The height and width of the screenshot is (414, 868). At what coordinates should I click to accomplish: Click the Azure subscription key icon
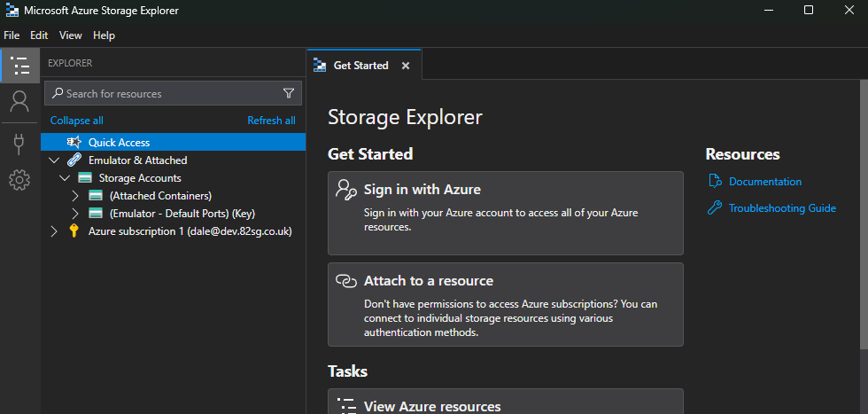pyautogui.click(x=74, y=231)
